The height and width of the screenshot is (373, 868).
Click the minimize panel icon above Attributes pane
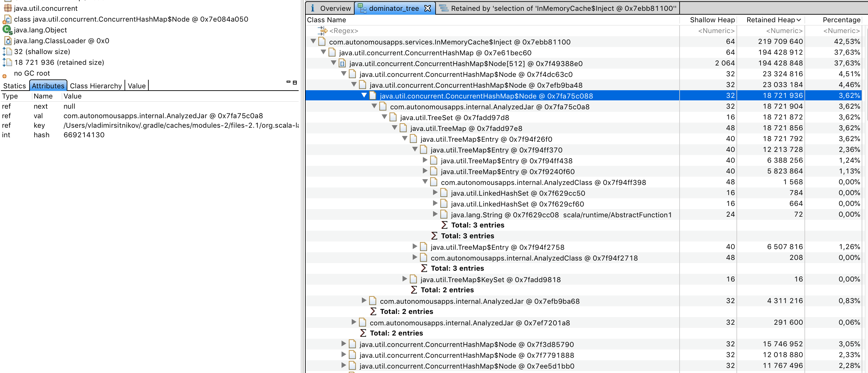tap(288, 82)
